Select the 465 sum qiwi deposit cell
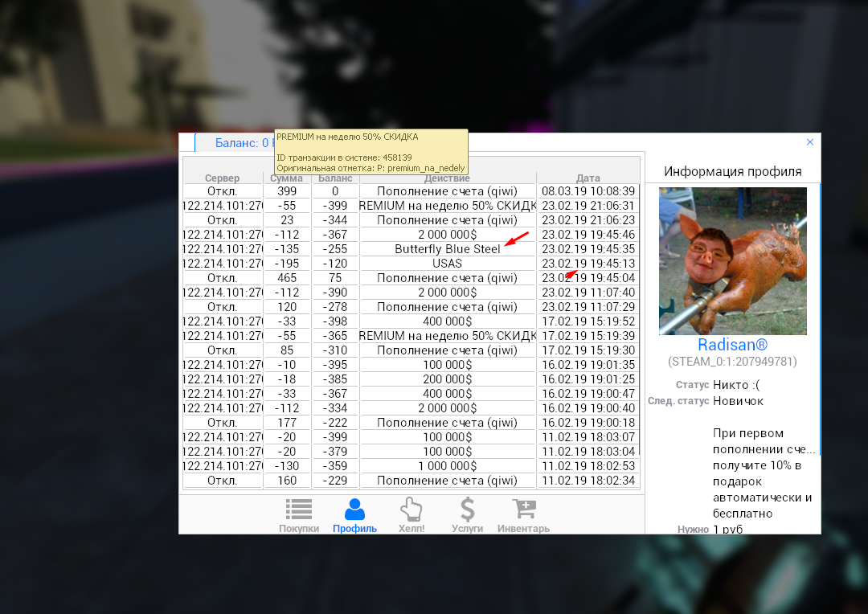Viewport: 868px width, 614px height. click(x=287, y=278)
